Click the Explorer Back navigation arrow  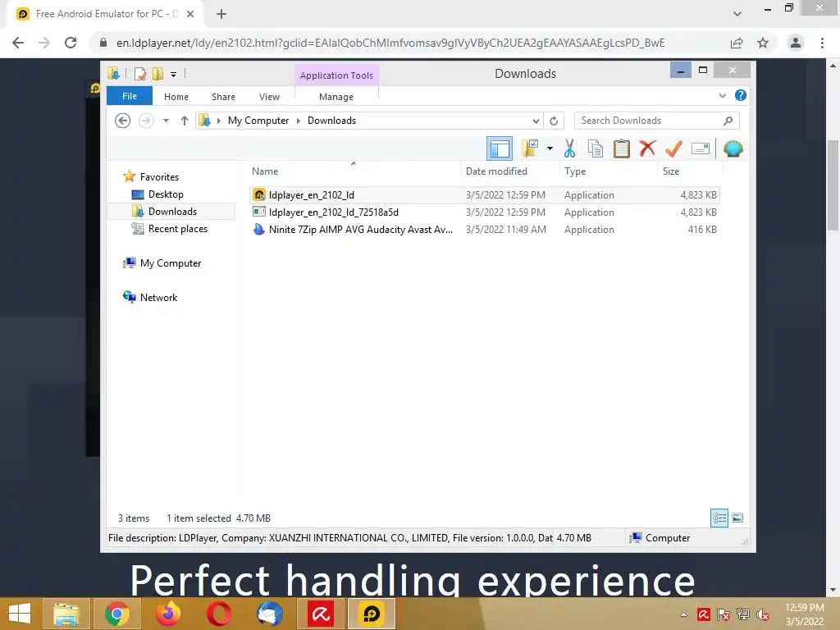(123, 121)
